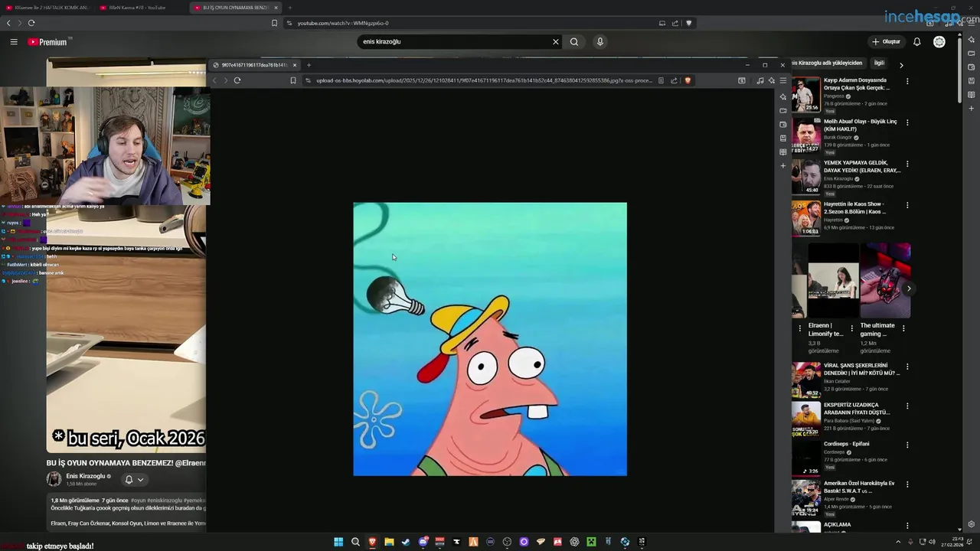
Task: Run search with the magnifier button
Action: 574,42
